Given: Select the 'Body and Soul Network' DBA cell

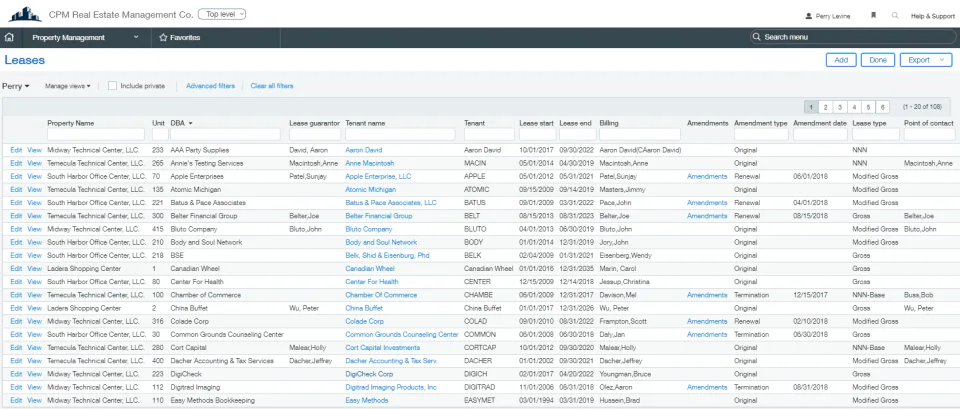Looking at the screenshot, I should 206,242.
